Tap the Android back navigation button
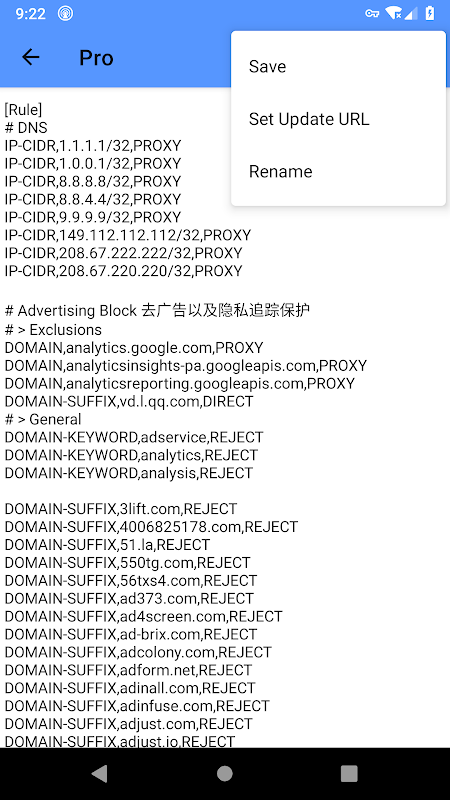The image size is (450, 800). [x=99, y=773]
